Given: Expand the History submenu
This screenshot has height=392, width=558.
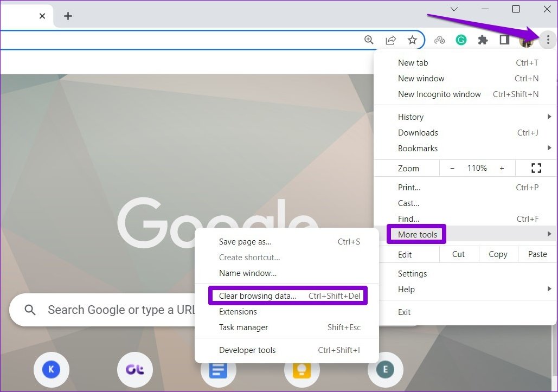Looking at the screenshot, I should (465, 117).
